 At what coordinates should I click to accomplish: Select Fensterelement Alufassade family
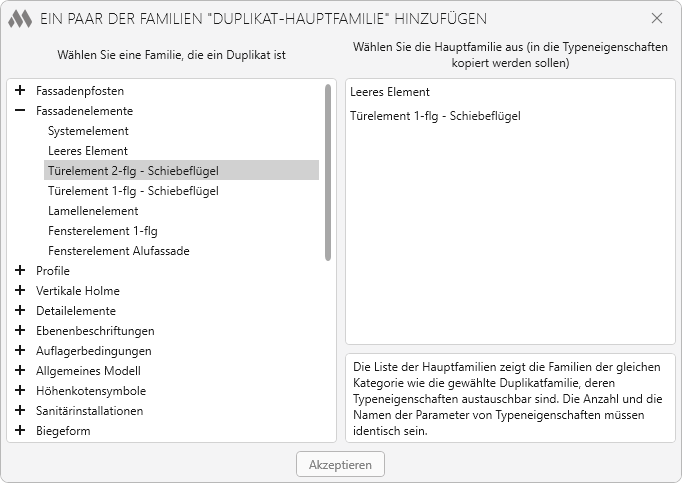click(118, 251)
